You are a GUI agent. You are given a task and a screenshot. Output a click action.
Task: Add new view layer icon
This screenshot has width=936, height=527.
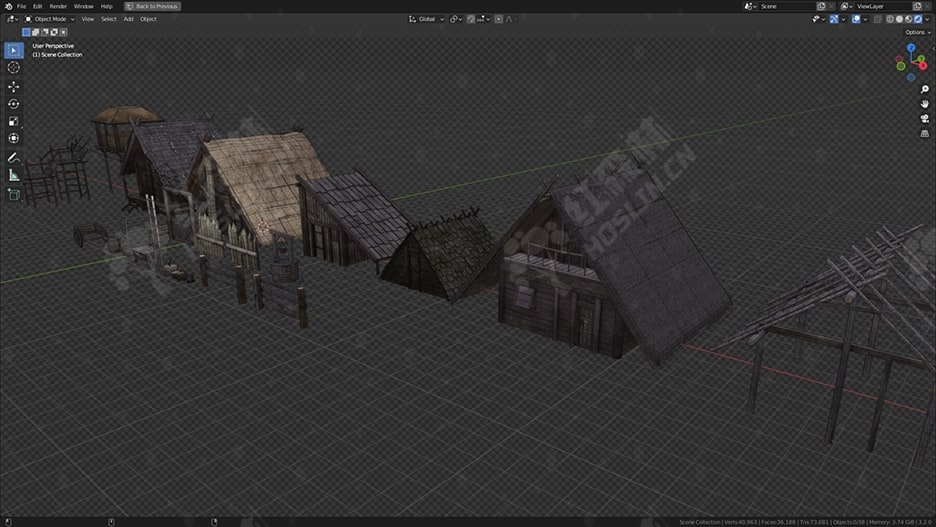[917, 6]
